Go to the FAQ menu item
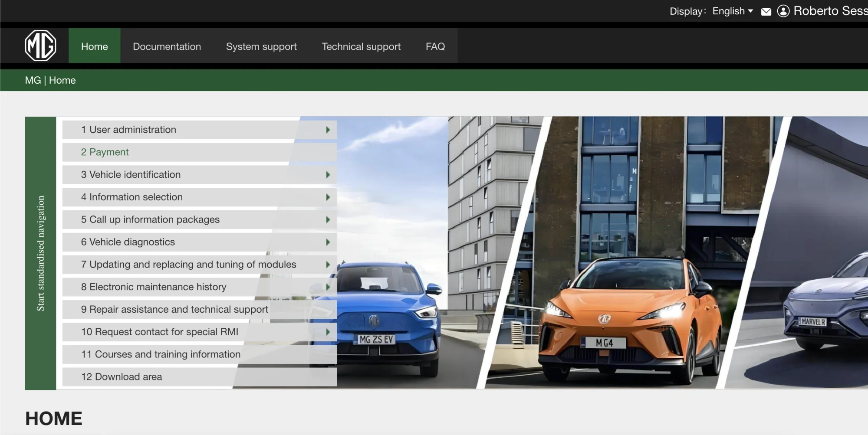Screen dimensions: 868x435 point(435,46)
